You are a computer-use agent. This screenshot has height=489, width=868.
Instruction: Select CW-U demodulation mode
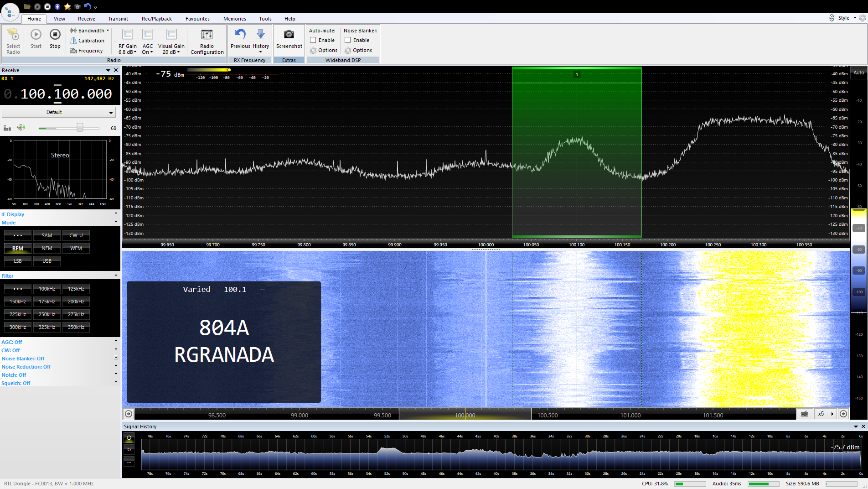point(76,235)
